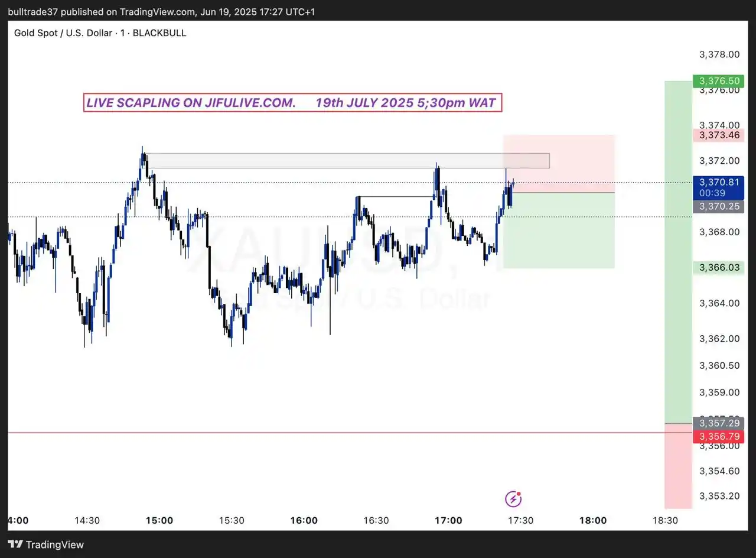The image size is (756, 558).
Task: Select the green profit area of short position
Action: 559,231
